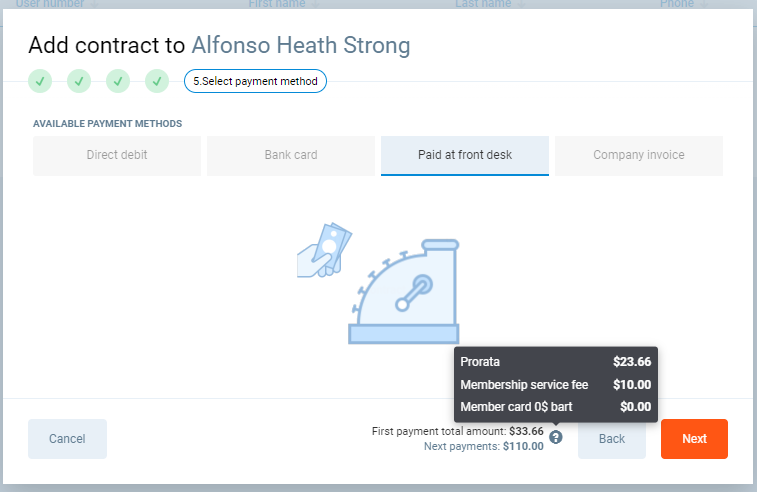Screen dimensions: 757x492
Task: Return to the fourth completed step circle
Action: [157, 81]
